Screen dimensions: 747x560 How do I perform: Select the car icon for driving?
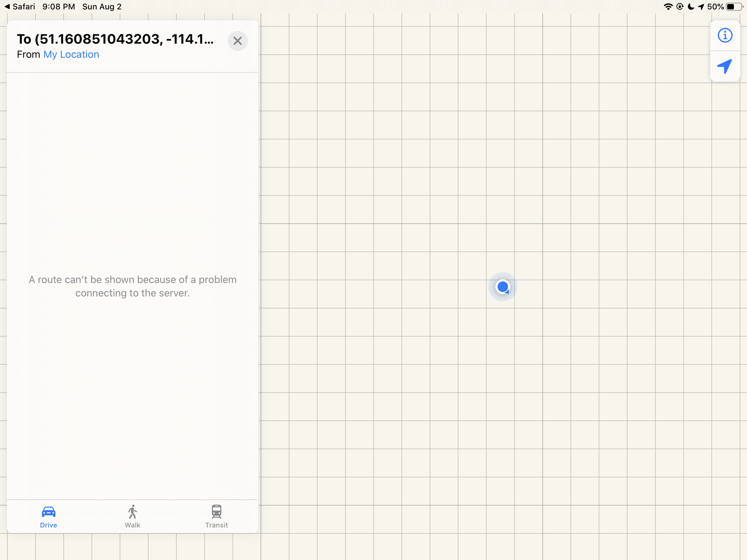(x=48, y=512)
